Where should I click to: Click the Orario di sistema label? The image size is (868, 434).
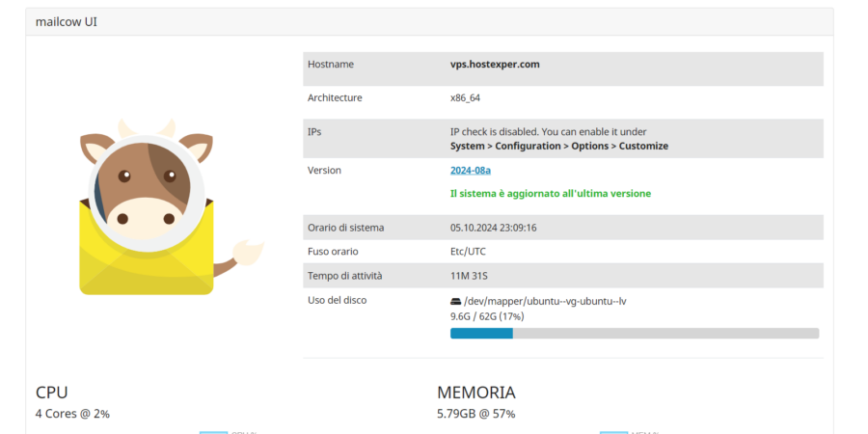(345, 228)
